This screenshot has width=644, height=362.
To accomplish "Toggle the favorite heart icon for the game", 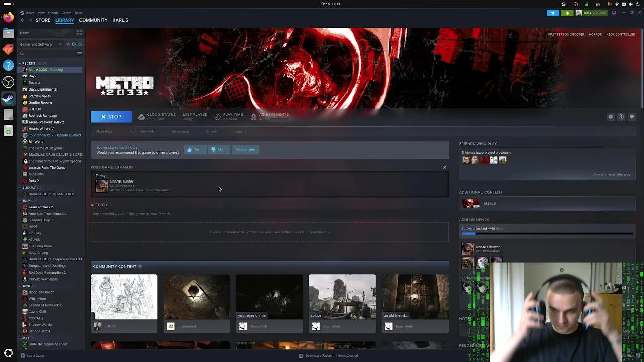I will tap(632, 117).
